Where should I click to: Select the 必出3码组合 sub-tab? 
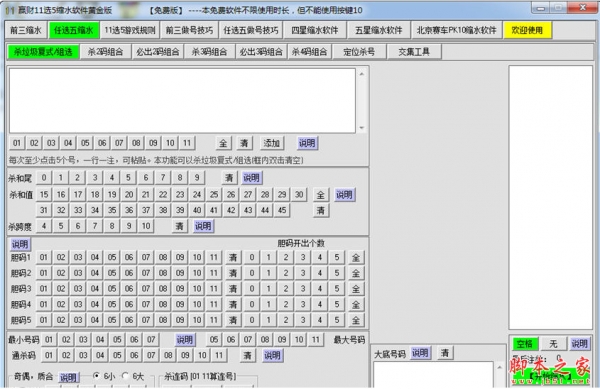261,52
